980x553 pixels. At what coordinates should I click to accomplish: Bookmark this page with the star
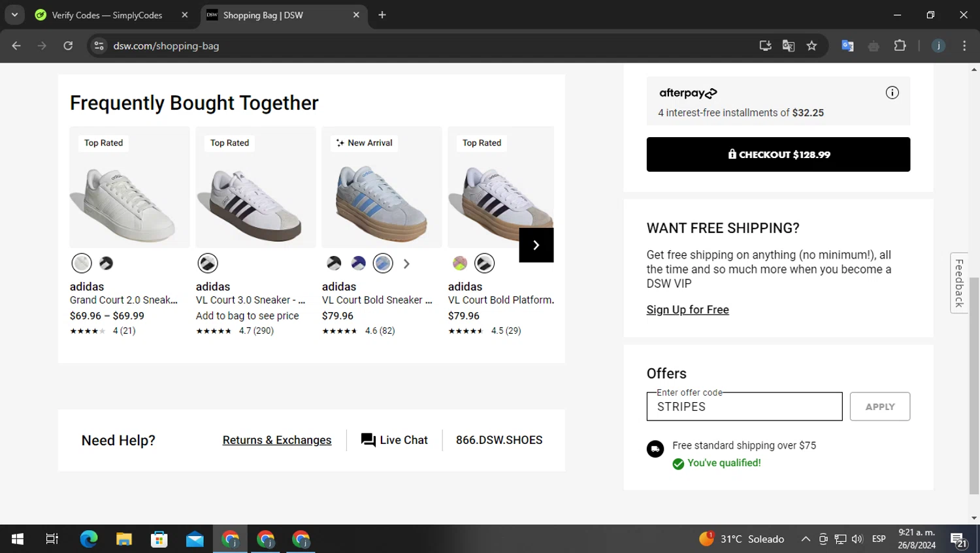click(811, 46)
